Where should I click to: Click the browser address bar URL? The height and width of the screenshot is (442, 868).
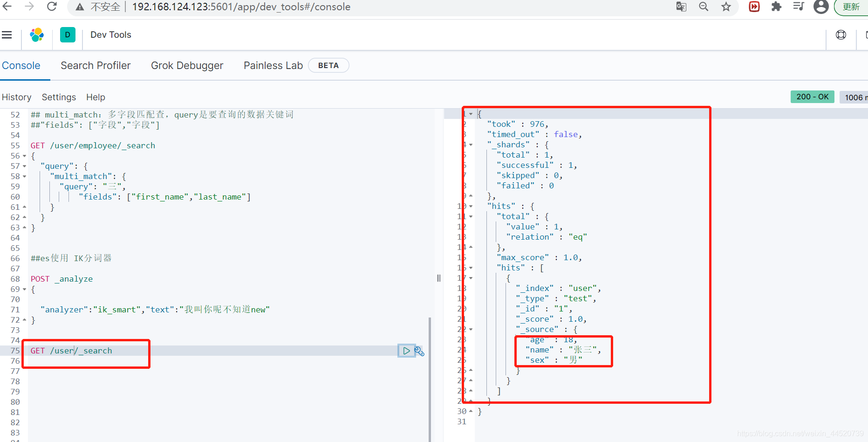[x=241, y=7]
